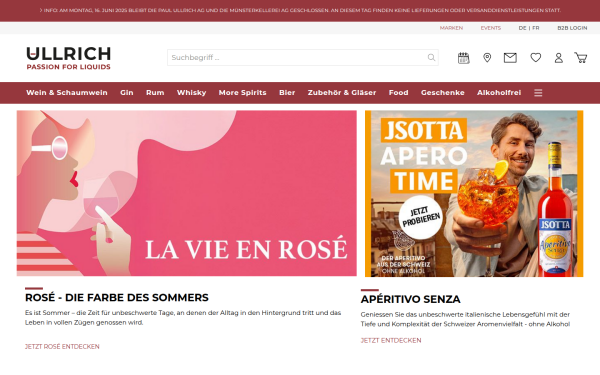Open the B2B Login link

pos(572,28)
